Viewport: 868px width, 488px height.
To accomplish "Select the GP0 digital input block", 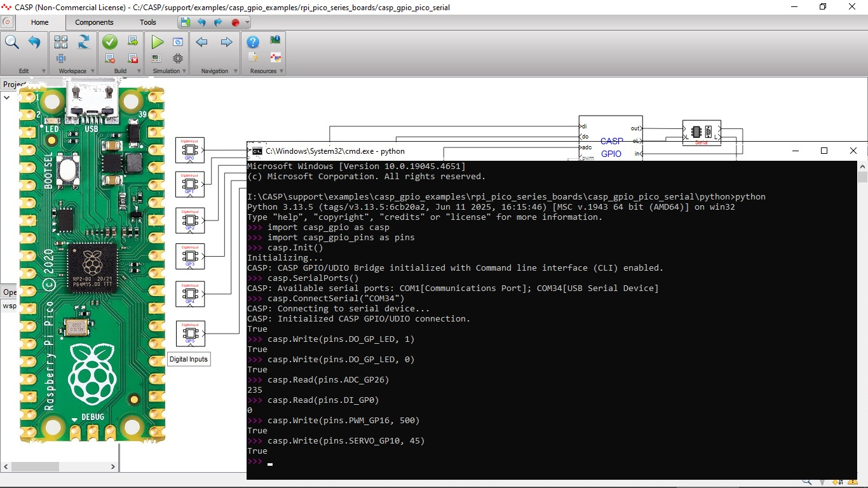I will click(x=190, y=150).
